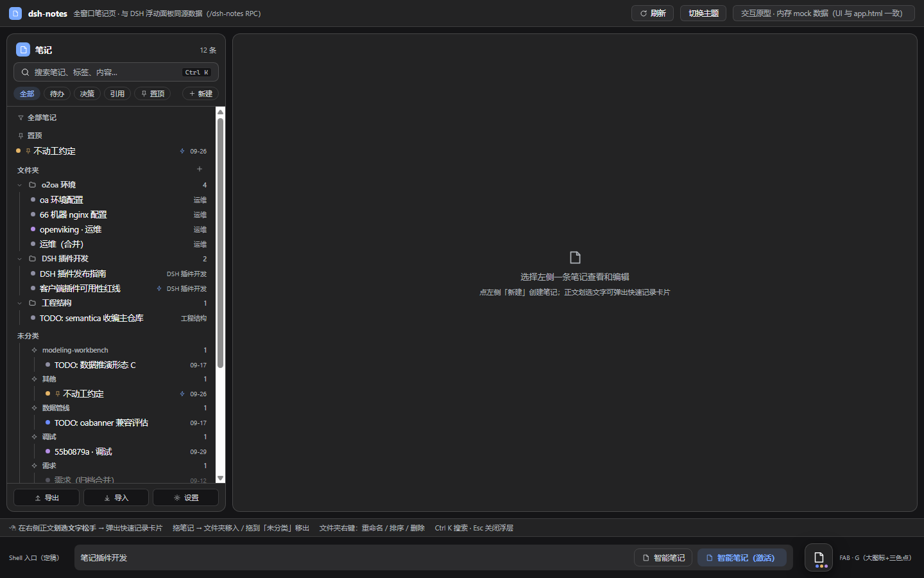Click the empty-state document icon in editor
Screen dimensions: 924x578
(x=575, y=258)
